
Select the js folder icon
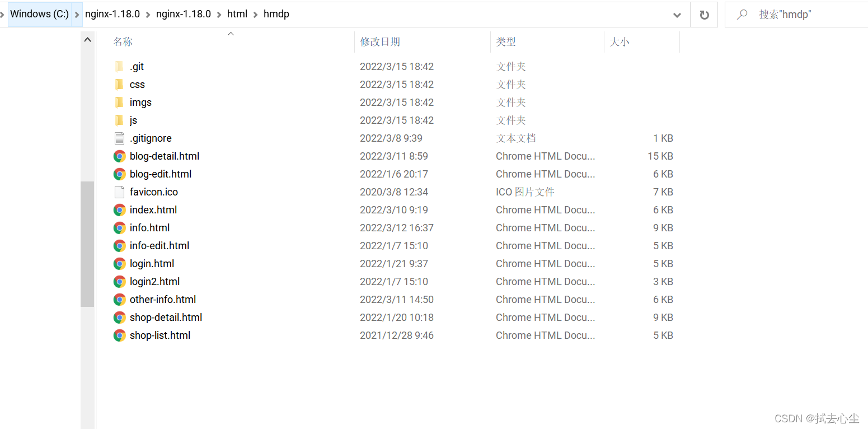click(119, 120)
